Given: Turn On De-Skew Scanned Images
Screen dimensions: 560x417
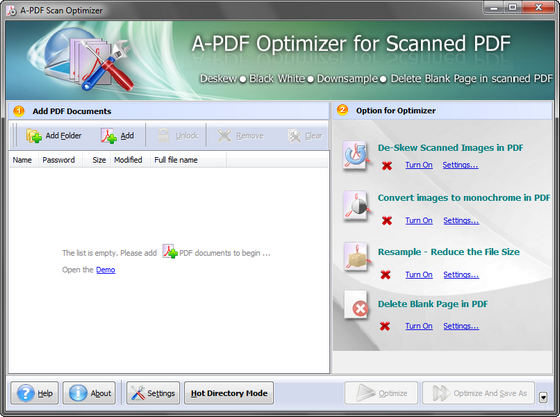Looking at the screenshot, I should (x=419, y=165).
